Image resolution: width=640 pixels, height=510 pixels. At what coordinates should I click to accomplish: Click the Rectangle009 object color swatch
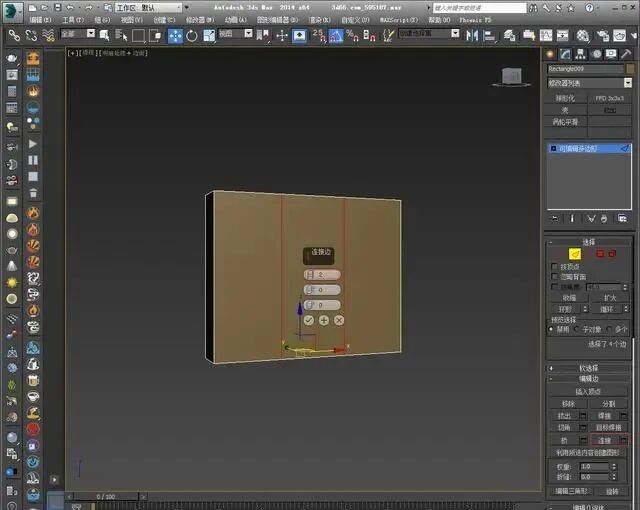click(630, 69)
